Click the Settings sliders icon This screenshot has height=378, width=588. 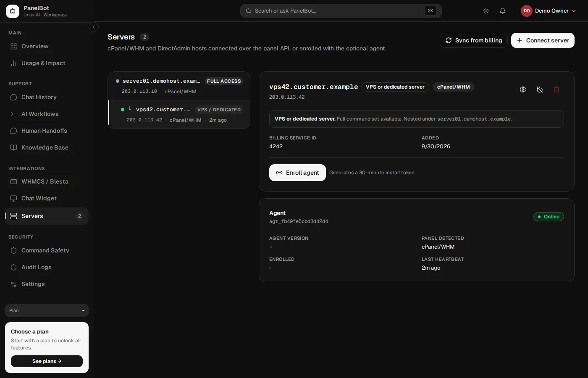click(x=13, y=284)
